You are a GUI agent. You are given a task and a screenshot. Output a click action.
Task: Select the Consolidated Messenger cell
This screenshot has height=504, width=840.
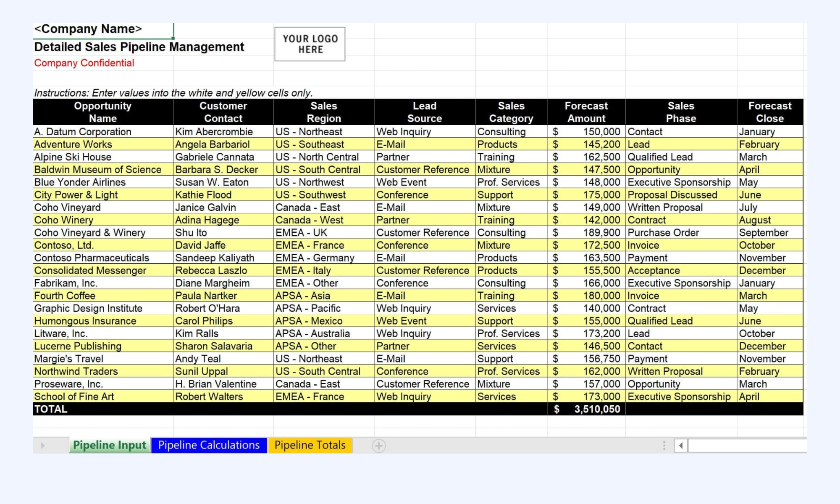coord(103,270)
